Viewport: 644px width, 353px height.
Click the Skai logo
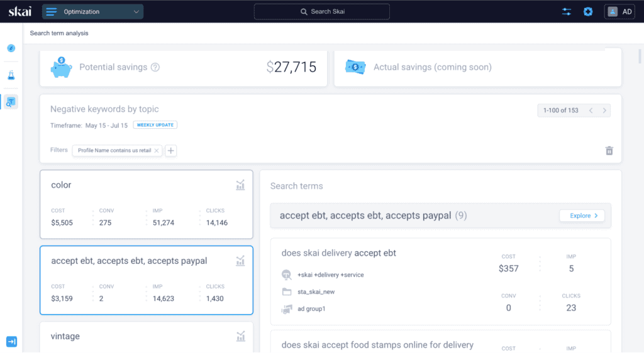(x=19, y=11)
